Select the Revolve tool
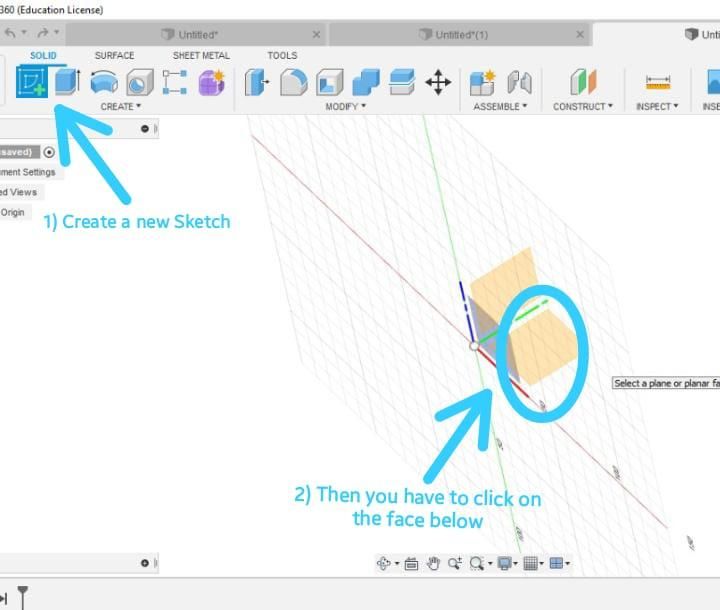This screenshot has width=720, height=610. tap(104, 82)
